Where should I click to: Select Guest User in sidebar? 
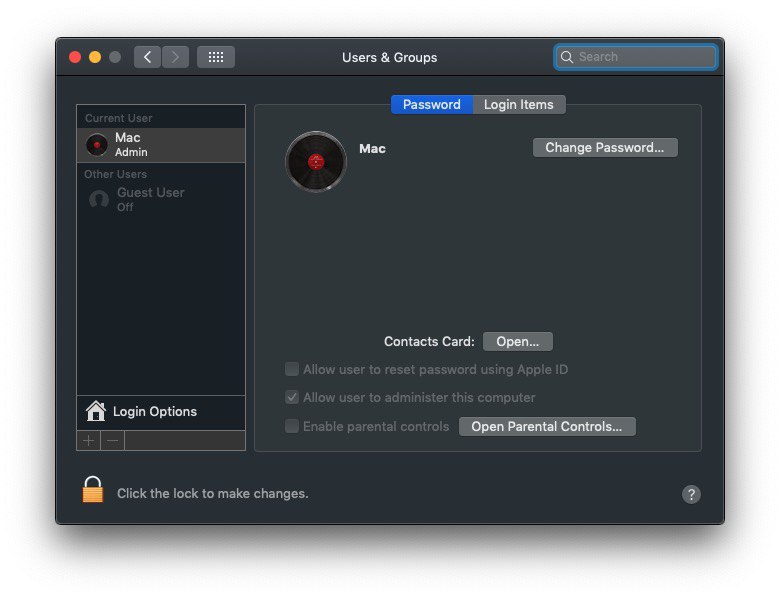[161, 199]
